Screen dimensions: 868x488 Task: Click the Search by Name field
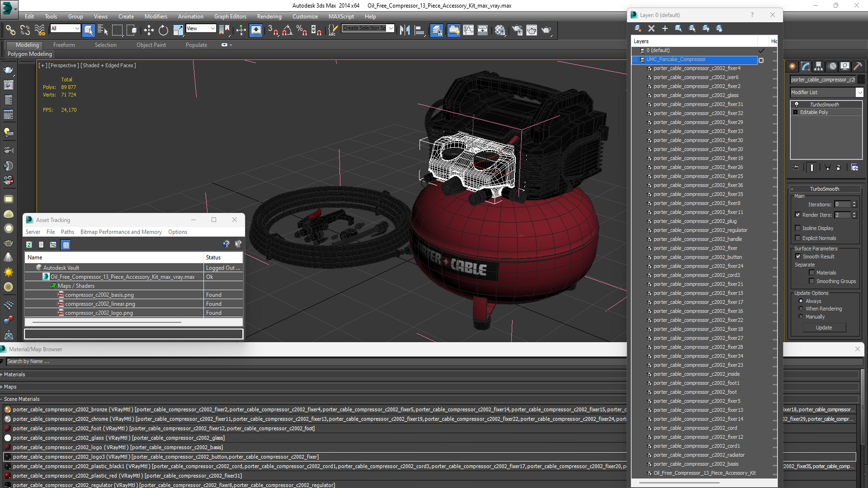(316, 361)
